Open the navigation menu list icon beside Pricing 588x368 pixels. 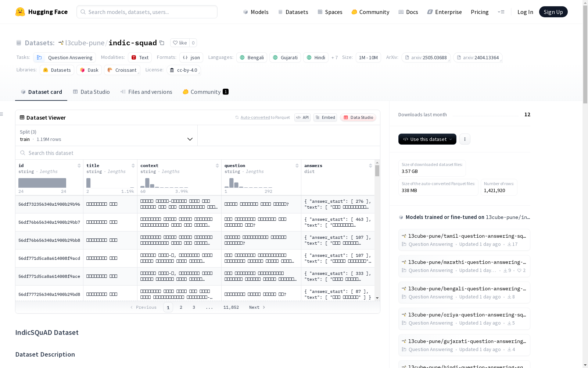[501, 12]
